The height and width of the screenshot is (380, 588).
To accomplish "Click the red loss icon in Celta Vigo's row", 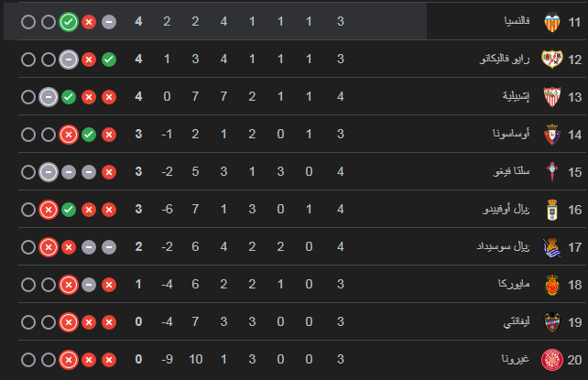I will pos(109,172).
